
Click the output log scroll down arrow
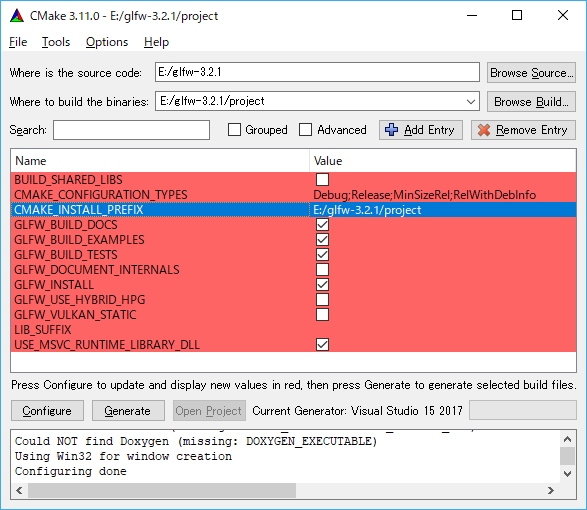(567, 474)
